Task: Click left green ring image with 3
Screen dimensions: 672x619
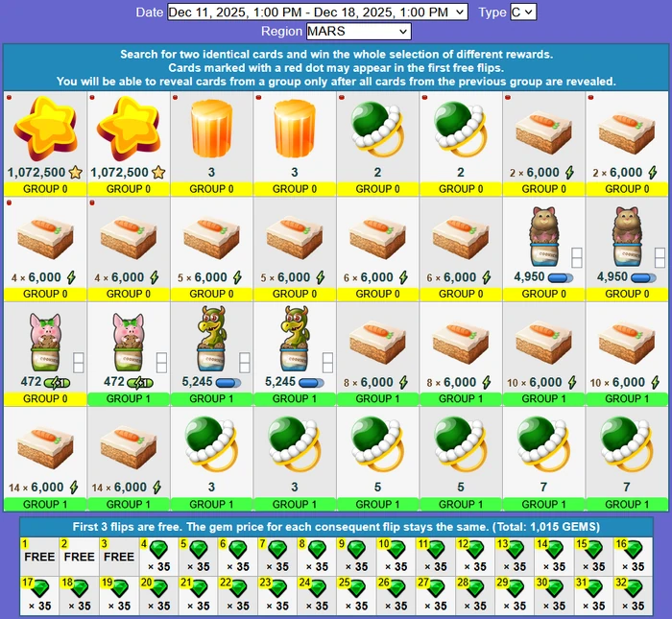Action: pyautogui.click(x=212, y=445)
